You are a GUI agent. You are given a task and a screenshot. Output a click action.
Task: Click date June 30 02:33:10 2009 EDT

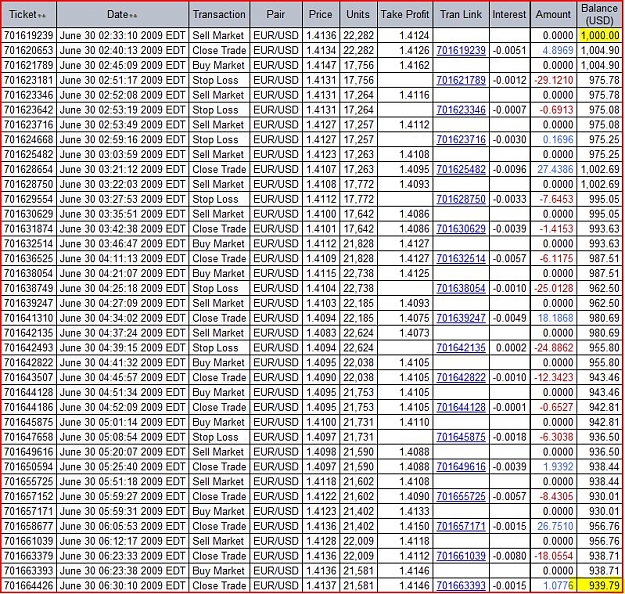(x=122, y=36)
